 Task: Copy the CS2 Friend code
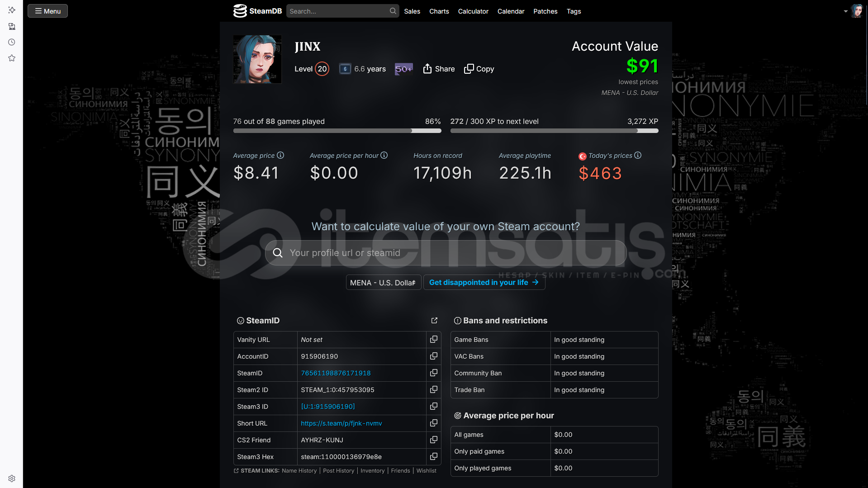click(433, 440)
